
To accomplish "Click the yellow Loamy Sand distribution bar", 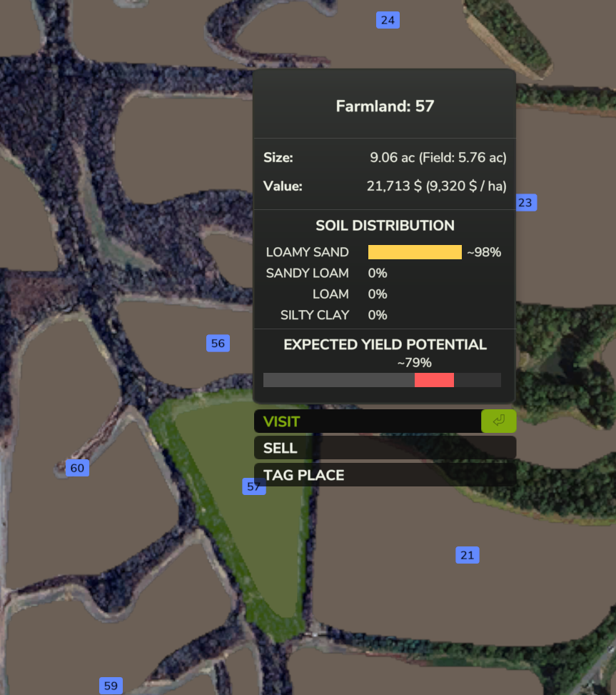I will (415, 252).
